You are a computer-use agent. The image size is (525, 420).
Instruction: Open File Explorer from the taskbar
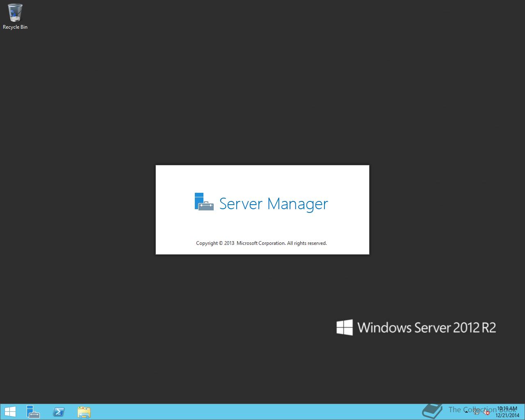[84, 412]
